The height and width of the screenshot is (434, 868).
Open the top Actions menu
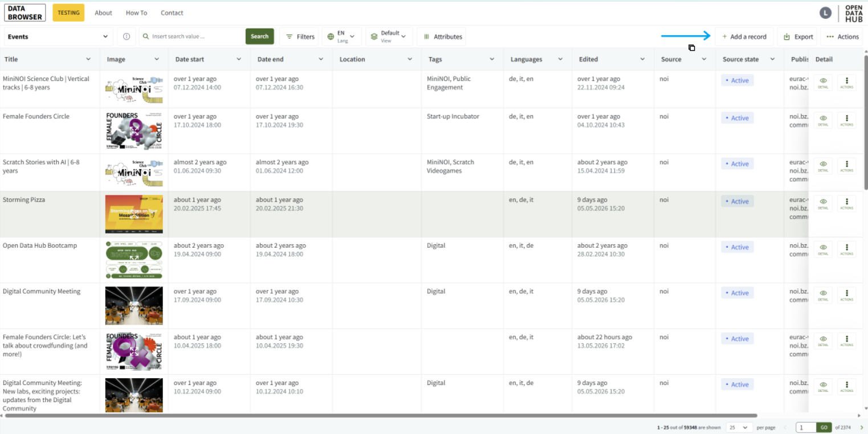click(x=842, y=36)
